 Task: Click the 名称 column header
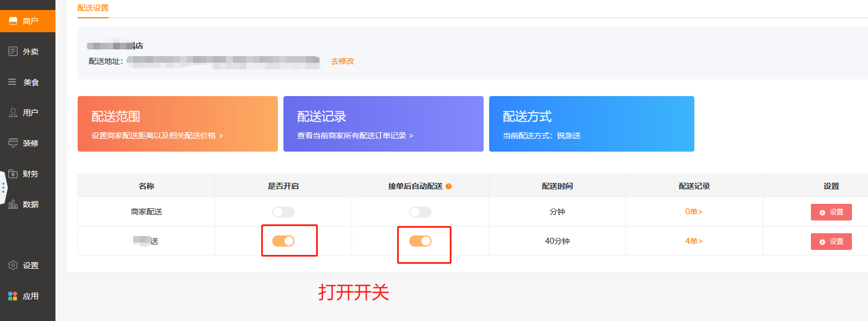click(x=146, y=186)
